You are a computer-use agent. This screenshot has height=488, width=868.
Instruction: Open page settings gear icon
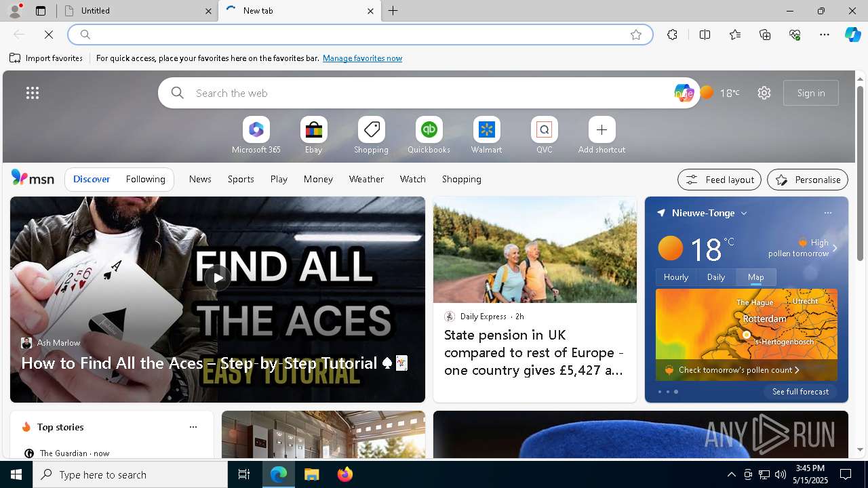[764, 93]
